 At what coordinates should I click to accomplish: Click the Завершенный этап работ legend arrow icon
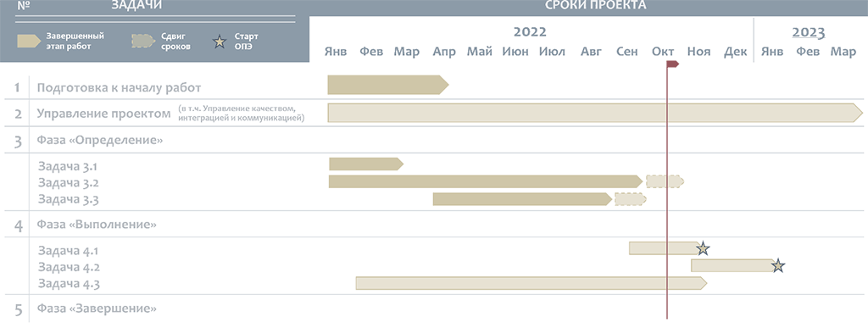click(x=29, y=41)
